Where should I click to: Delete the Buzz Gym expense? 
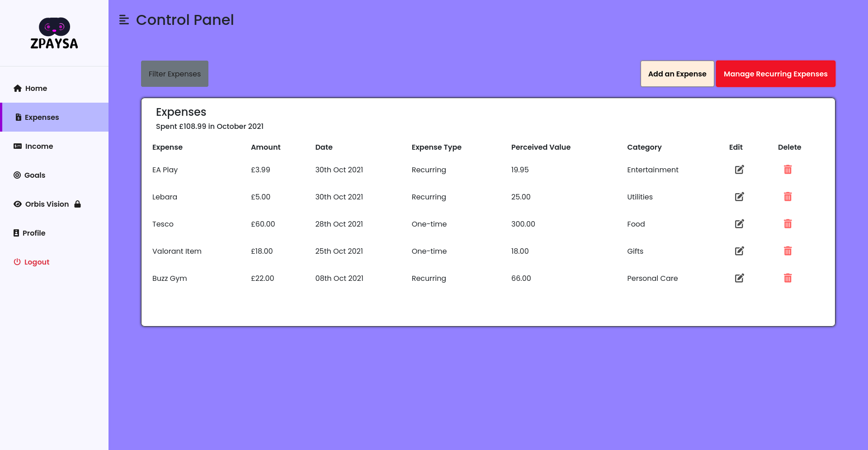788,278
